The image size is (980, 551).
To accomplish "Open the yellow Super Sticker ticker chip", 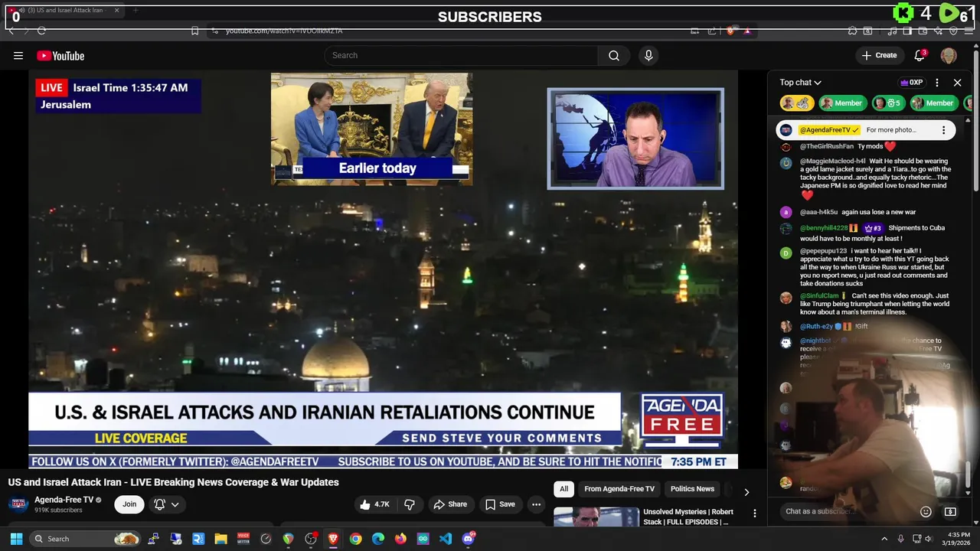I will click(796, 103).
